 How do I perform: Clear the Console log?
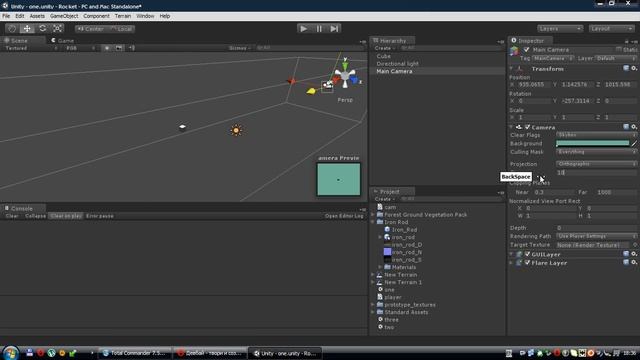click(12, 216)
